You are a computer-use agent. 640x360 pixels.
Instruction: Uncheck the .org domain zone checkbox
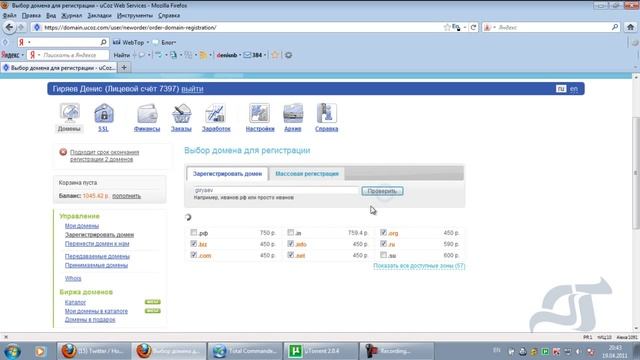(383, 233)
